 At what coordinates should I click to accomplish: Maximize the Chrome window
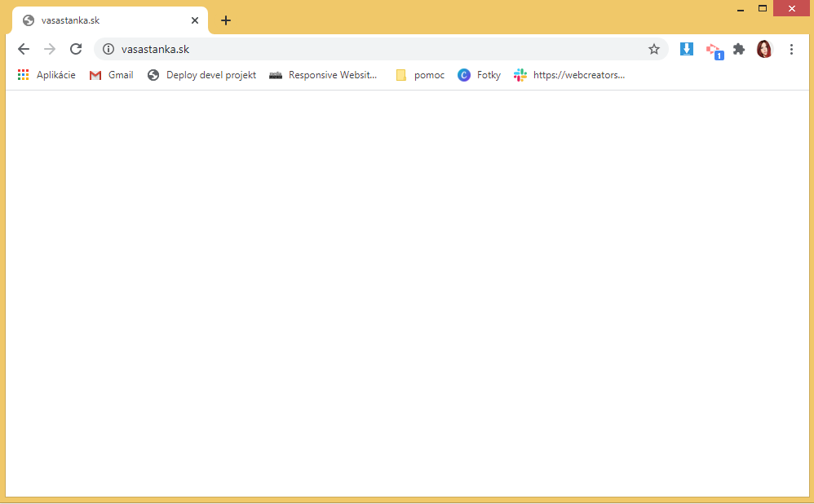[x=762, y=8]
